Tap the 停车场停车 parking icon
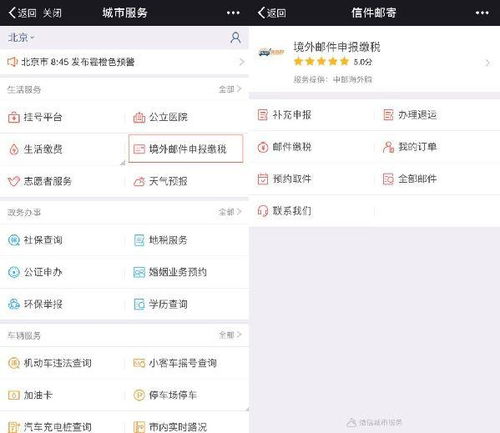 click(x=139, y=395)
